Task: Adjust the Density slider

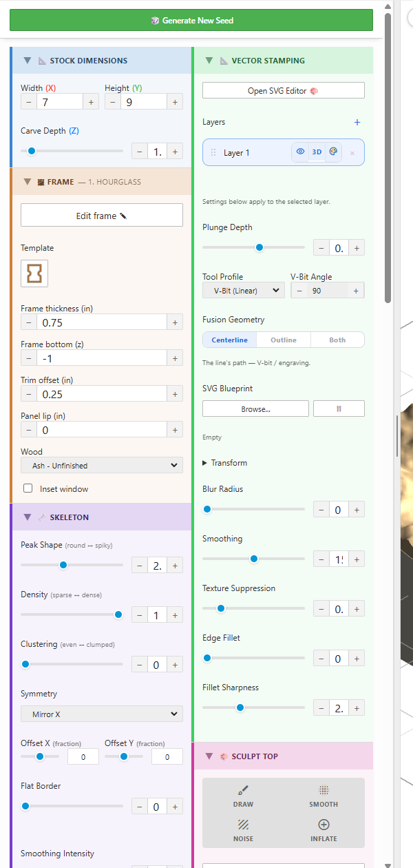Action: tap(72, 614)
